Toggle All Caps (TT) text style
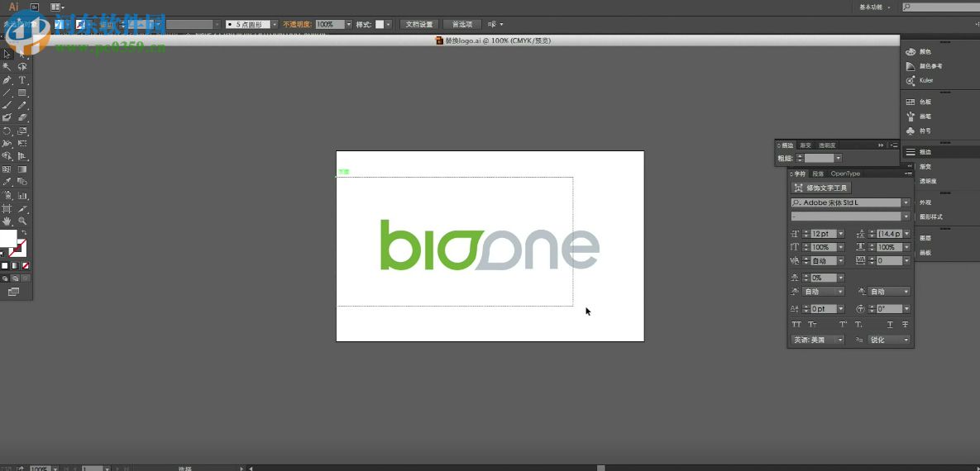 796,325
